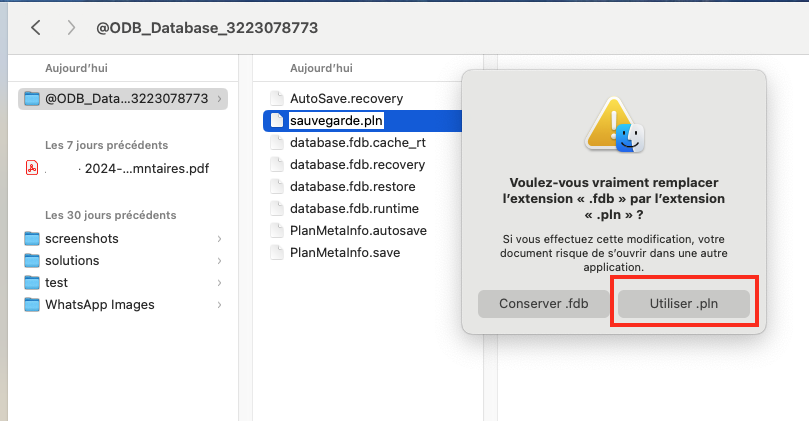Expand the test folder chevron
The image size is (809, 421).
pyautogui.click(x=219, y=283)
